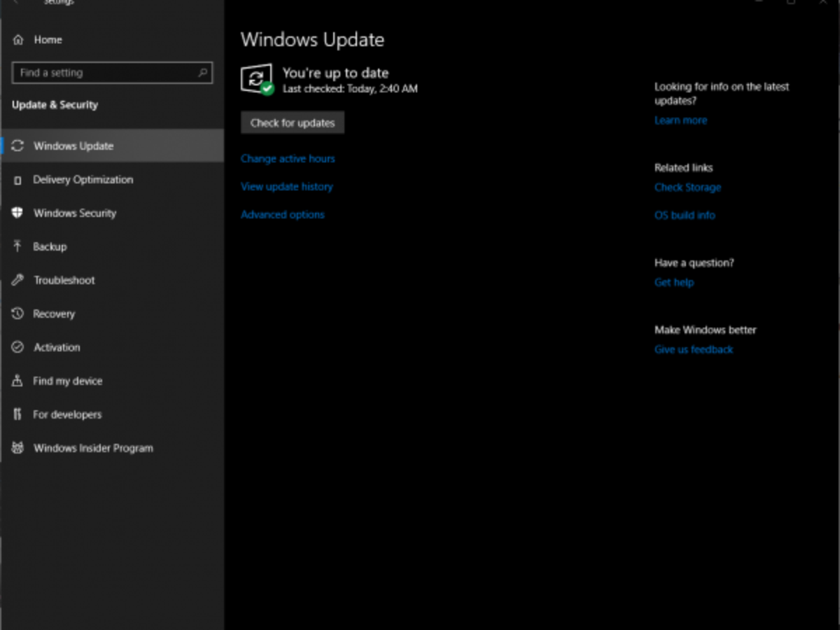Screen dimensions: 840x630
Task: Click the Windows Update page title
Action: (312, 40)
